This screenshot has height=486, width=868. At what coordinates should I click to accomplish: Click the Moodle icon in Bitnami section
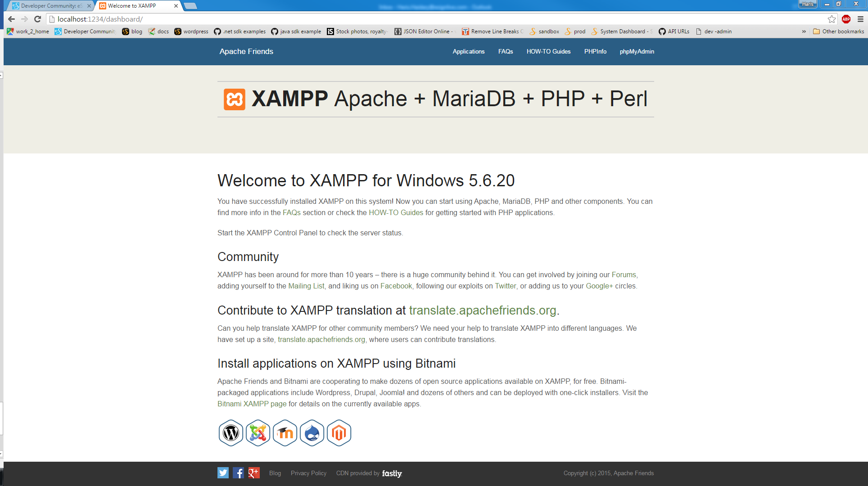pyautogui.click(x=285, y=433)
